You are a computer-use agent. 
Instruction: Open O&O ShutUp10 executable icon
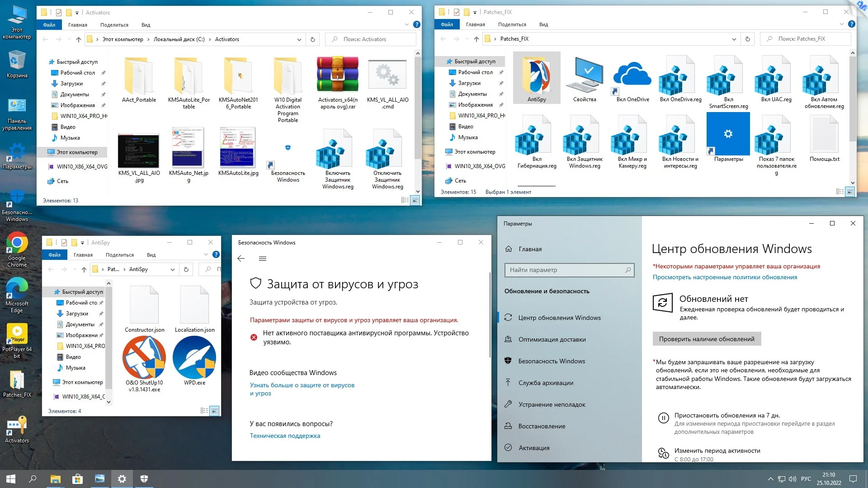[144, 358]
